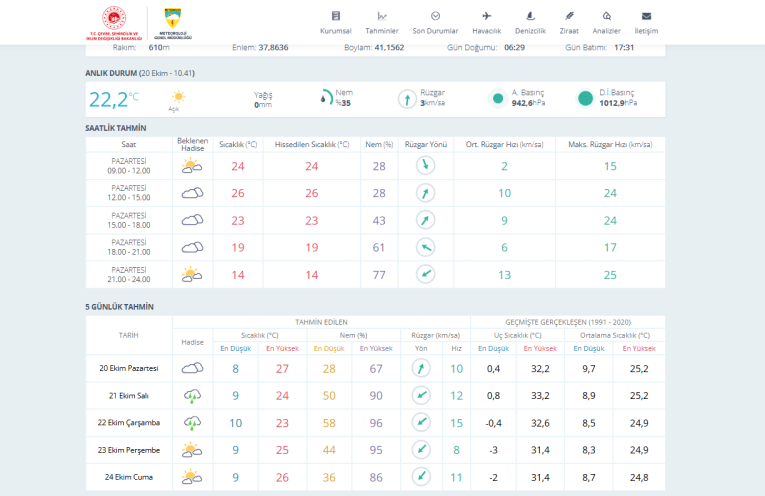The image size is (765, 496).
Task: Click the D.İ. Basınç green circle
Action: (x=585, y=98)
